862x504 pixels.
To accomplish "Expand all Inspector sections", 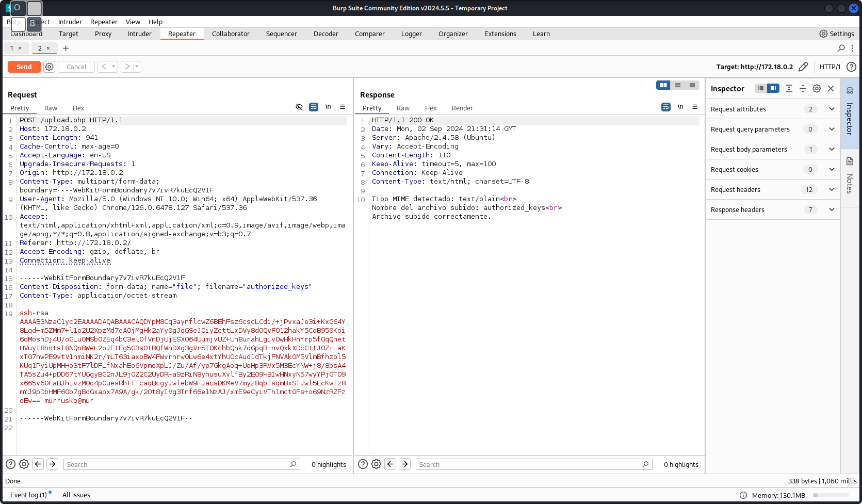I will point(789,88).
